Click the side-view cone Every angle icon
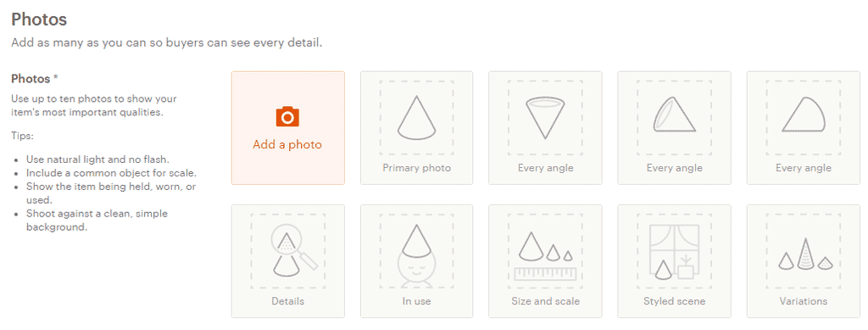Viewport: 868px width, 330px height. pyautogui.click(x=804, y=114)
